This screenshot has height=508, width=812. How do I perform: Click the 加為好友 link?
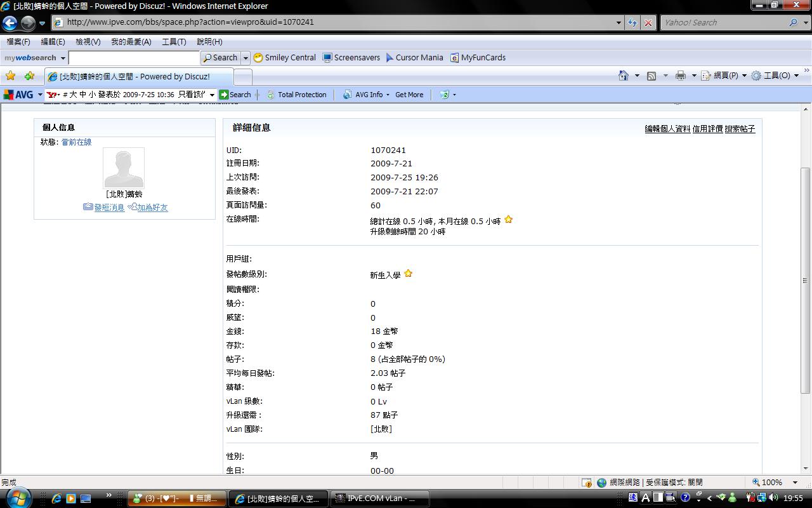coord(152,208)
